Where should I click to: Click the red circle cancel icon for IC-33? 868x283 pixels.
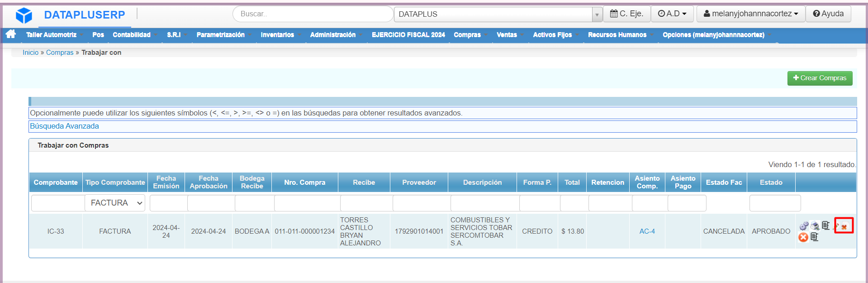tap(803, 237)
